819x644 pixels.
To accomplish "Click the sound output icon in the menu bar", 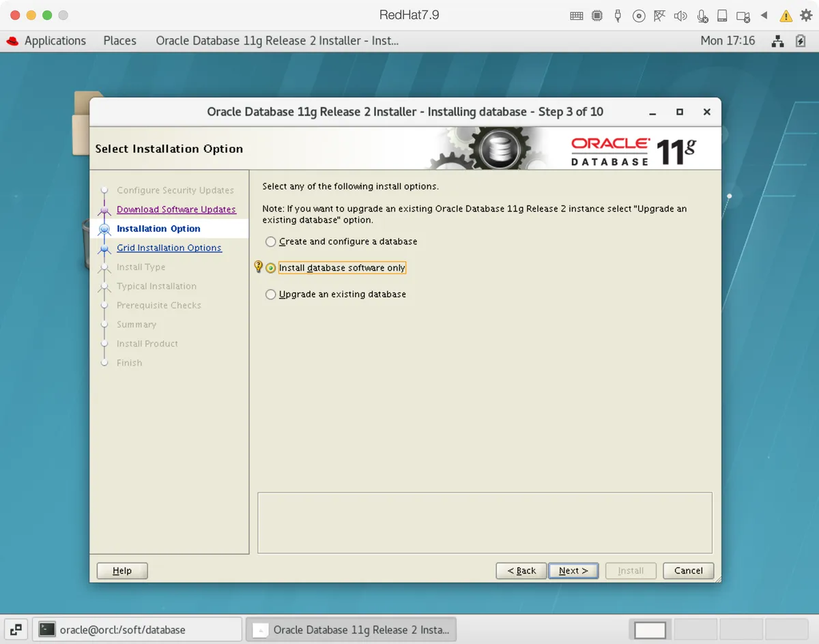I will point(680,15).
